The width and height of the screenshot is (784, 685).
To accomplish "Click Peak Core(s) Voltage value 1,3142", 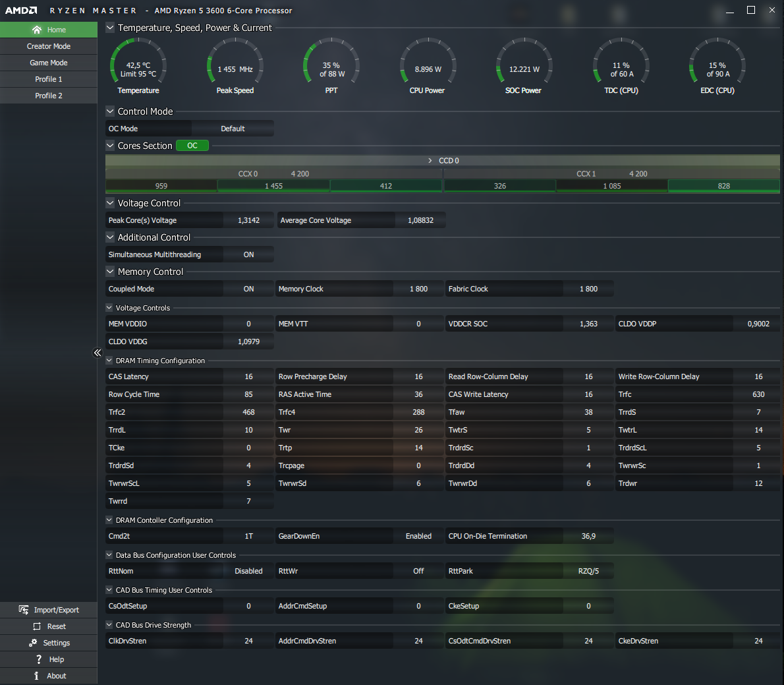I will (x=248, y=220).
